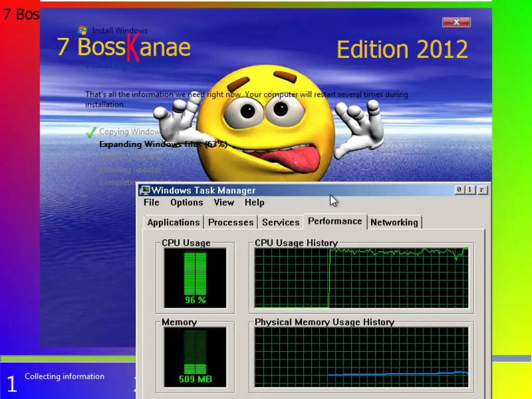The height and width of the screenshot is (399, 532).
Task: Close Task Manager with the 'r' button
Action: pyautogui.click(x=482, y=190)
